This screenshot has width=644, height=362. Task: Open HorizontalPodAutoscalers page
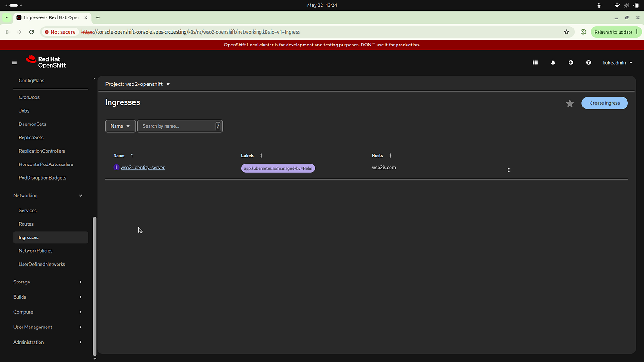coord(46,164)
